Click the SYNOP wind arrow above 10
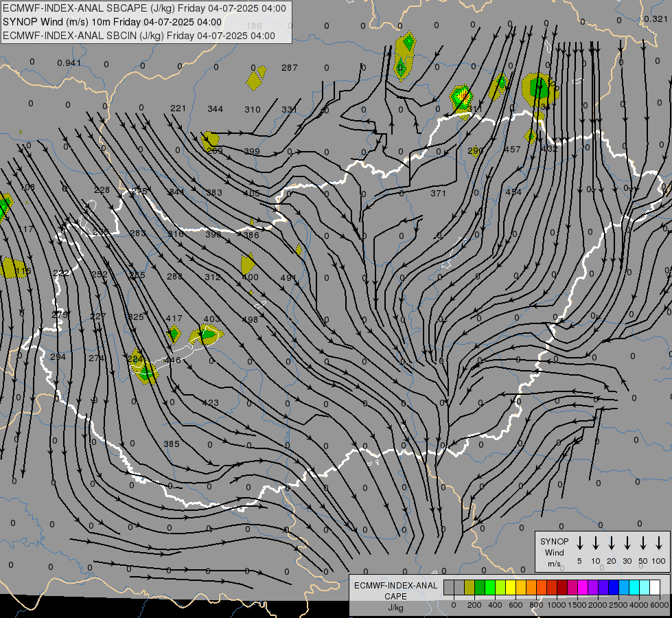This screenshot has height=618, width=672. coord(596,543)
